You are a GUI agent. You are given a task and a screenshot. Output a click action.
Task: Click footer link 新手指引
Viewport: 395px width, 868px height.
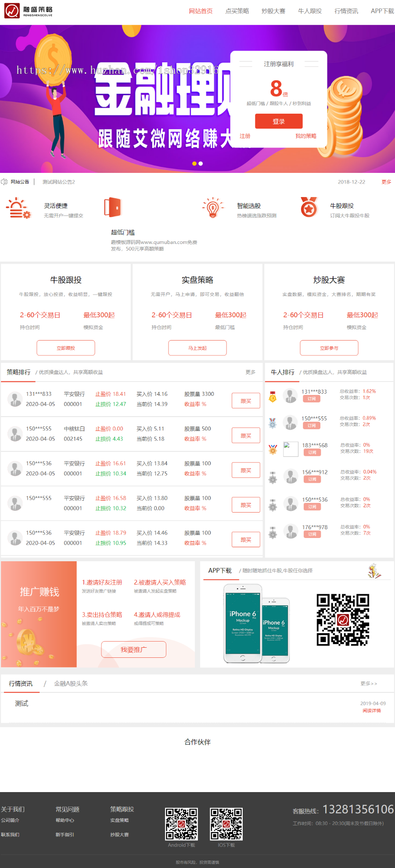click(x=65, y=835)
